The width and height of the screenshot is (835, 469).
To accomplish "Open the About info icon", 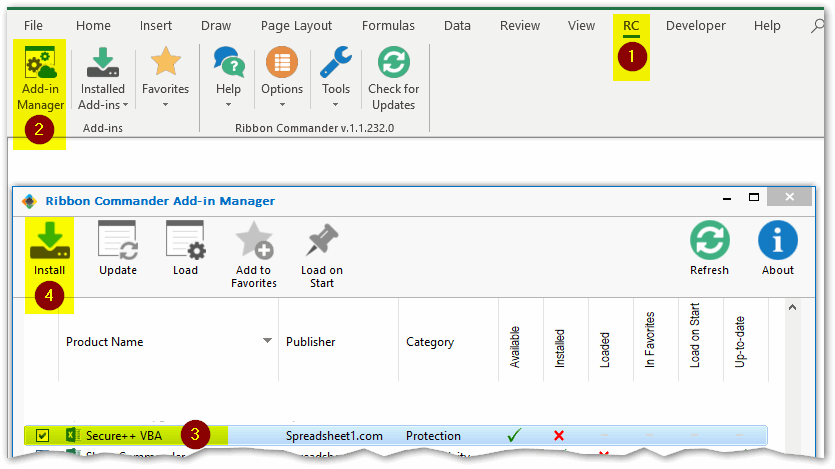I will [777, 240].
